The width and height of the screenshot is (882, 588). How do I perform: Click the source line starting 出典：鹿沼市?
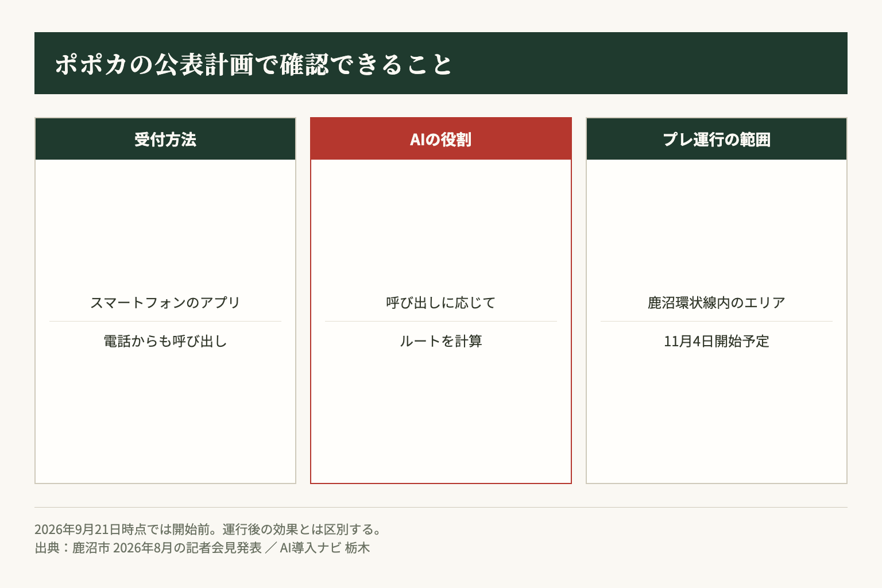click(202, 548)
